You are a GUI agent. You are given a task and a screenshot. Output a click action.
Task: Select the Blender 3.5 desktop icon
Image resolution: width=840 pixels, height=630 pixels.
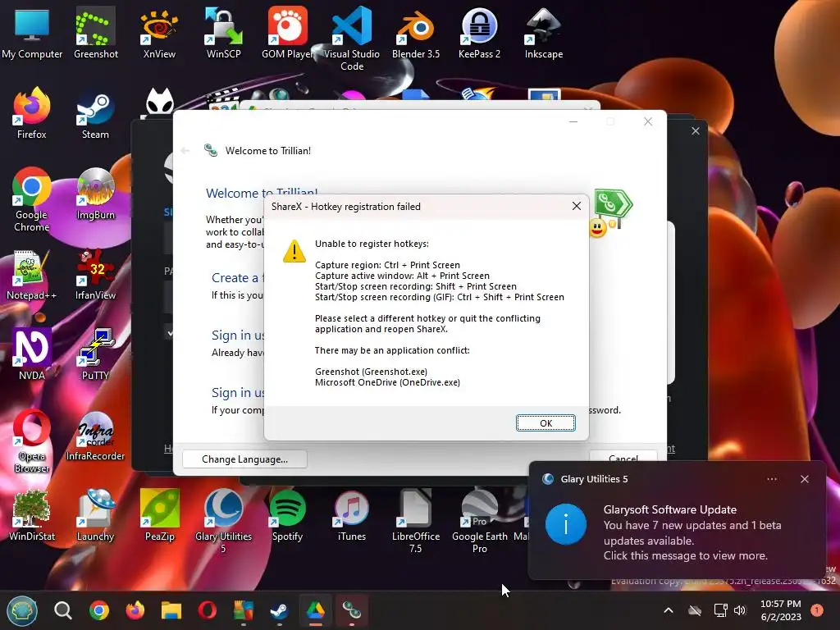(x=416, y=33)
